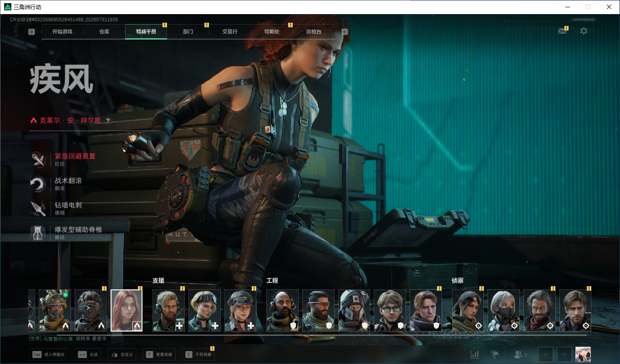Select the blond bearded support operator
This screenshot has width=620, height=364.
coord(168,310)
